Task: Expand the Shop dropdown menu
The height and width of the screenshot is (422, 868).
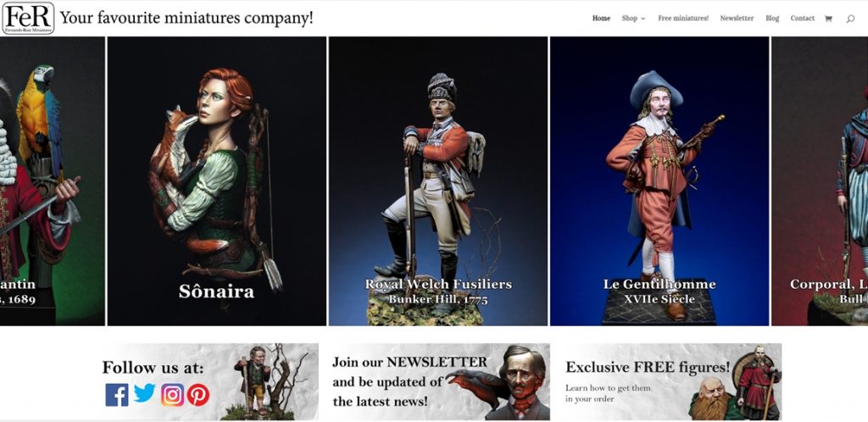Action: (633, 19)
